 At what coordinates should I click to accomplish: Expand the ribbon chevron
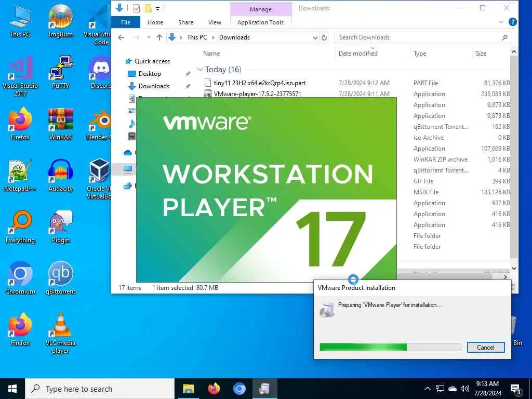pyautogui.click(x=501, y=22)
